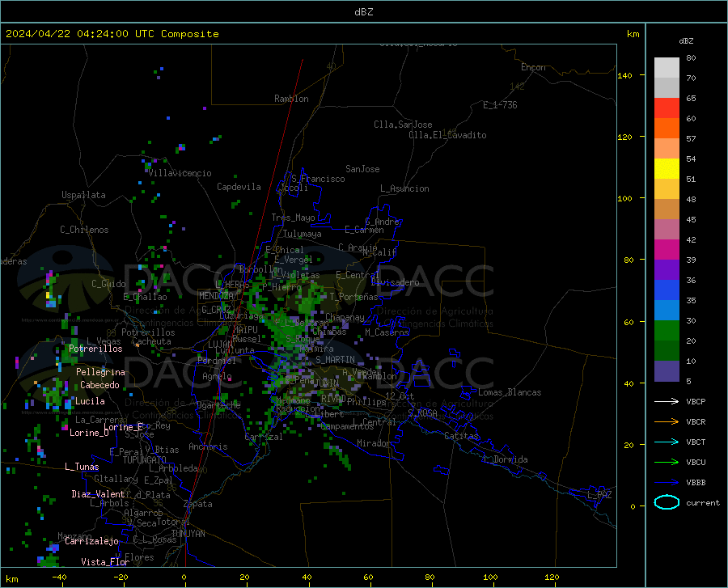Click the 'TUPUNGATO' map label
This screenshot has height=588, width=728.
point(145,460)
